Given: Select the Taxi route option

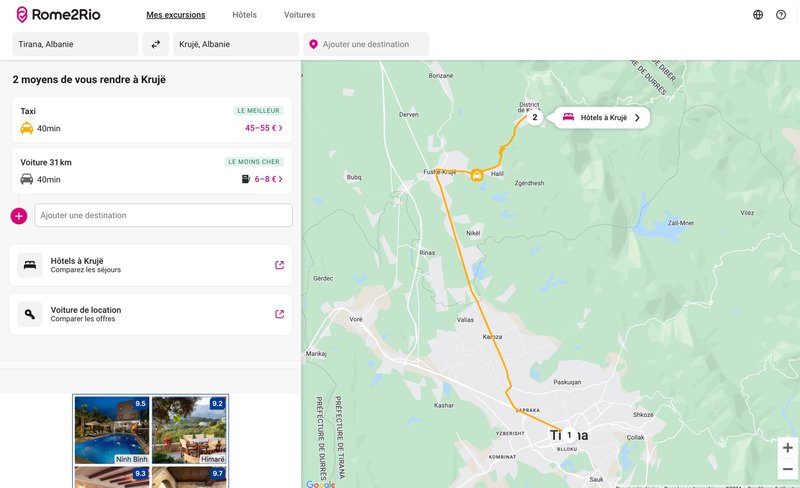Looking at the screenshot, I should (152, 119).
